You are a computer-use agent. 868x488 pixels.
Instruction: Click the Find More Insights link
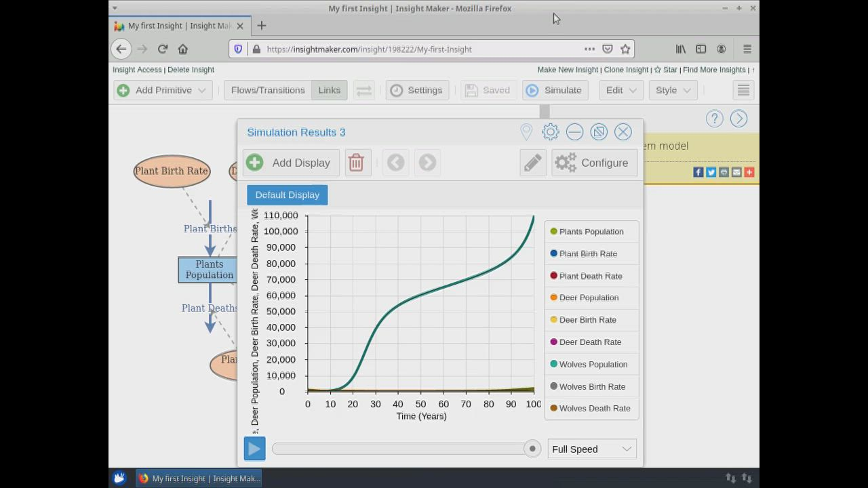coord(714,70)
